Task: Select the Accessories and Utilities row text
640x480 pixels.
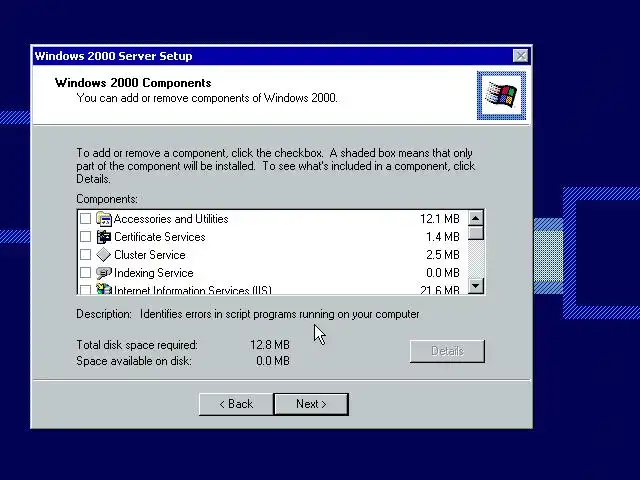Action: click(x=171, y=219)
